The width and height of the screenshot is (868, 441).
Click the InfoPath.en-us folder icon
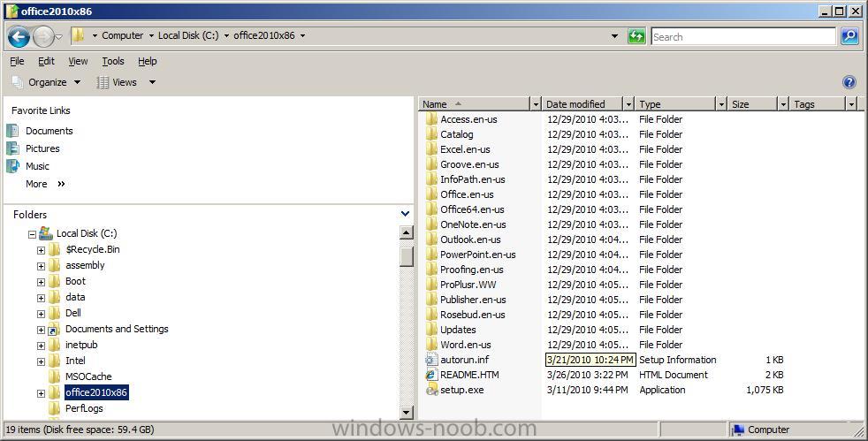tap(431, 179)
